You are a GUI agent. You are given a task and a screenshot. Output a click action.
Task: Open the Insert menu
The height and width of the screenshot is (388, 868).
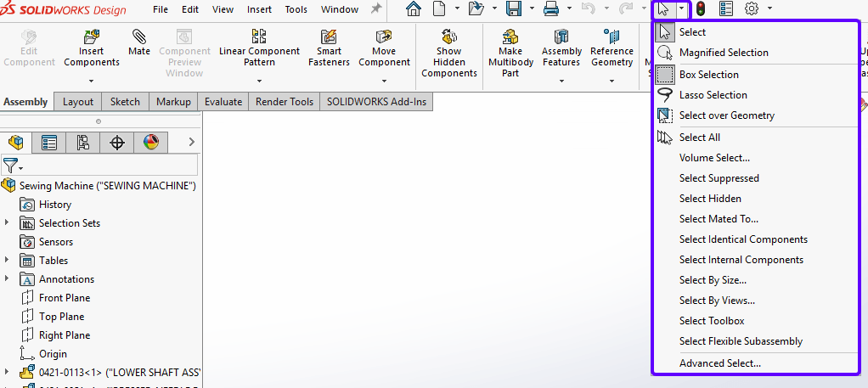point(260,9)
